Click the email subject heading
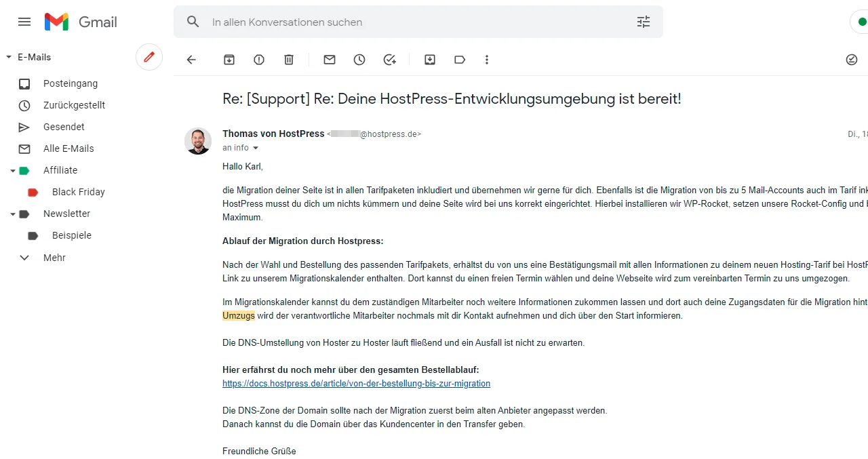 pos(452,99)
